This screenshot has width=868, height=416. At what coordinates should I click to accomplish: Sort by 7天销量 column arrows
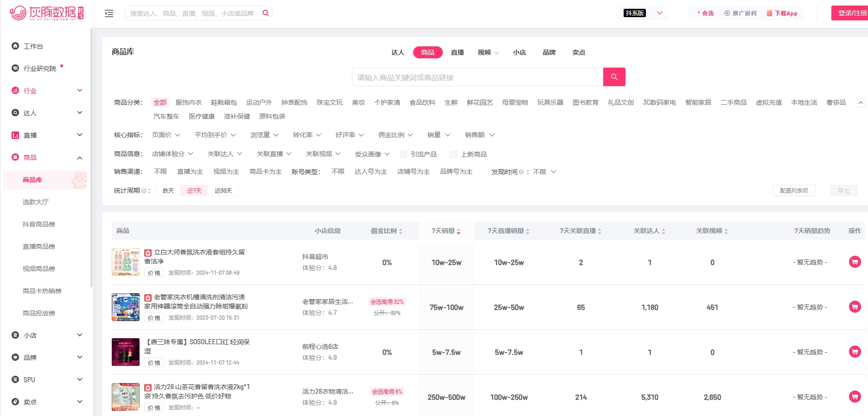(459, 231)
